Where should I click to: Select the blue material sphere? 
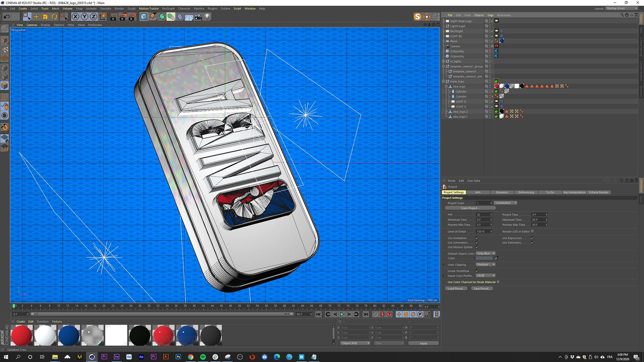click(x=69, y=335)
